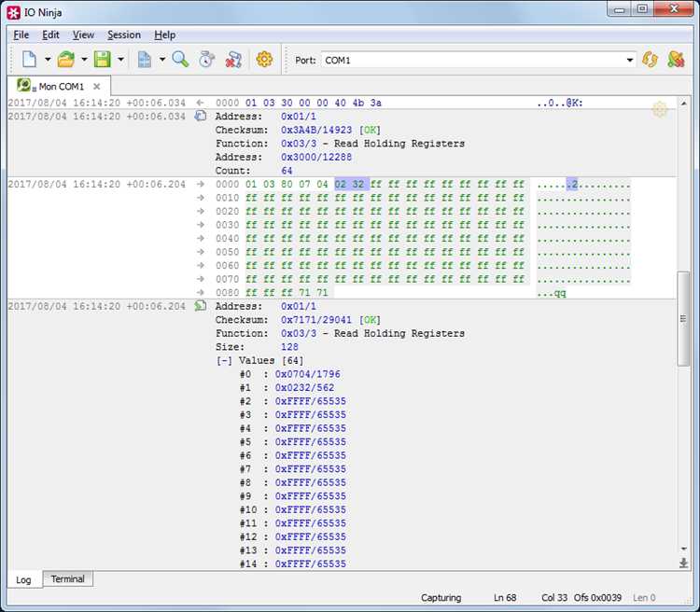Click the Address 0x3000/12288 value
Screen dimensions: 700x612
coord(316,157)
